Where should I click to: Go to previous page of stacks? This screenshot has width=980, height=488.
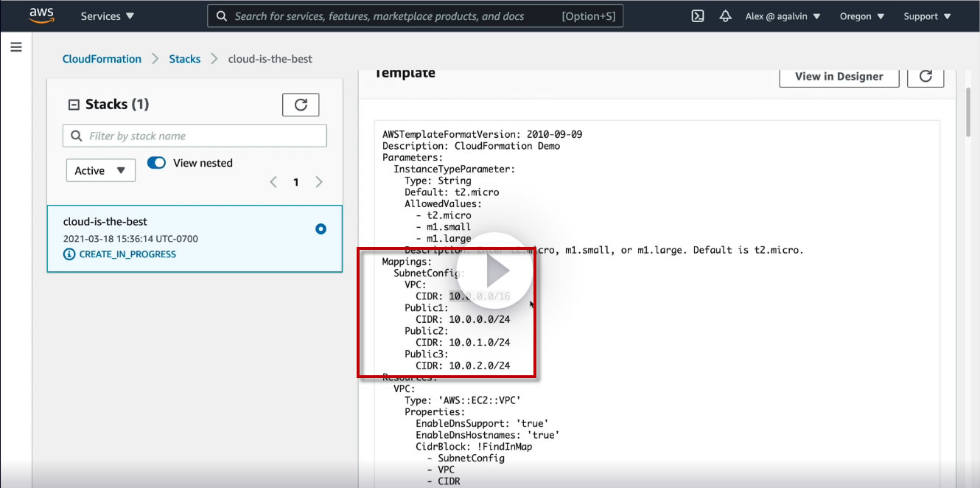click(x=273, y=182)
